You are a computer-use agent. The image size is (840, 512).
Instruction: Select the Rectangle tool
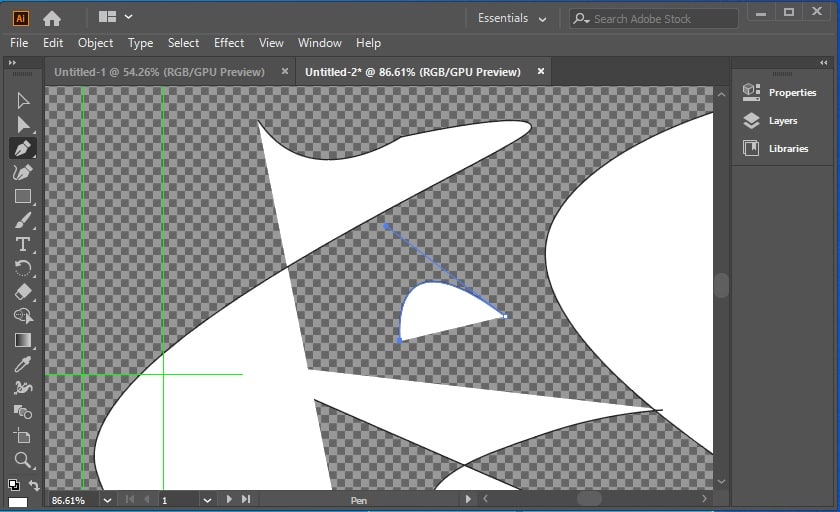click(x=22, y=197)
